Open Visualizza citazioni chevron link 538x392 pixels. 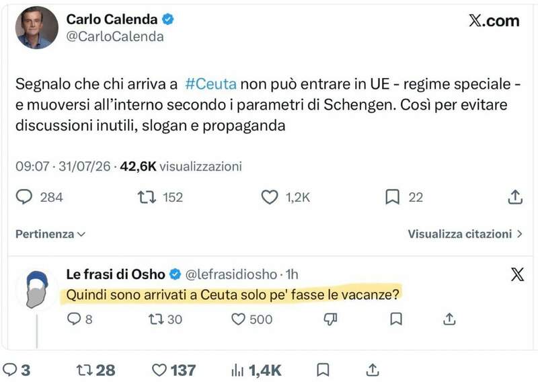tap(465, 234)
